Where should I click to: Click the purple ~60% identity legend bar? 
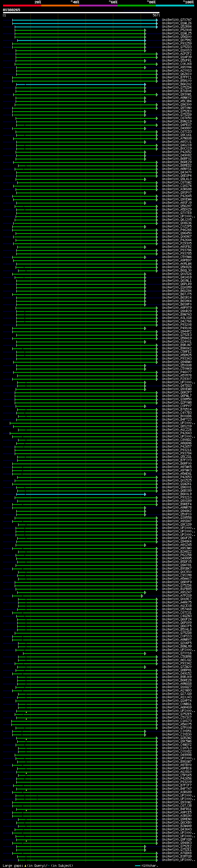tap(99, 6)
